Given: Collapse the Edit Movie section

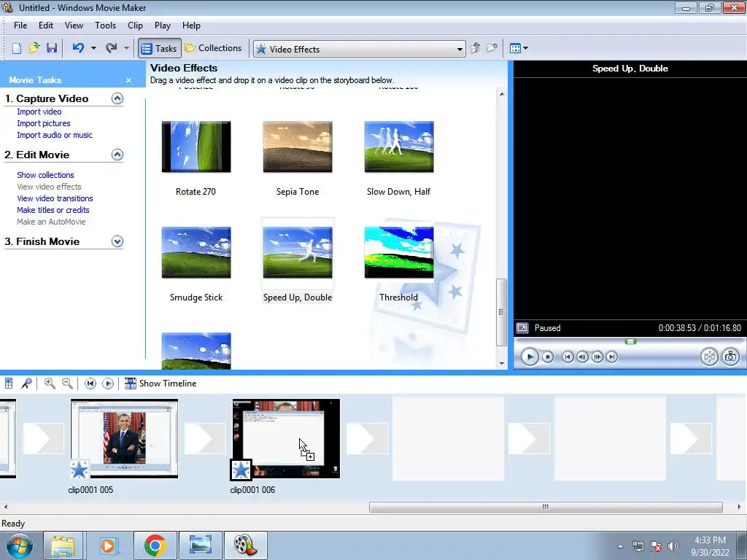Looking at the screenshot, I should click(x=117, y=155).
